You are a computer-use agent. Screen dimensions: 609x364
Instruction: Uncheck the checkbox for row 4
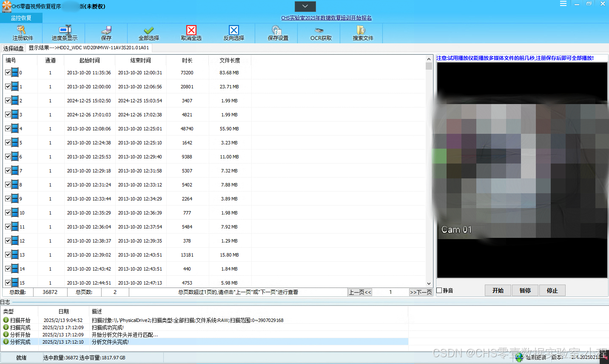[x=8, y=129]
